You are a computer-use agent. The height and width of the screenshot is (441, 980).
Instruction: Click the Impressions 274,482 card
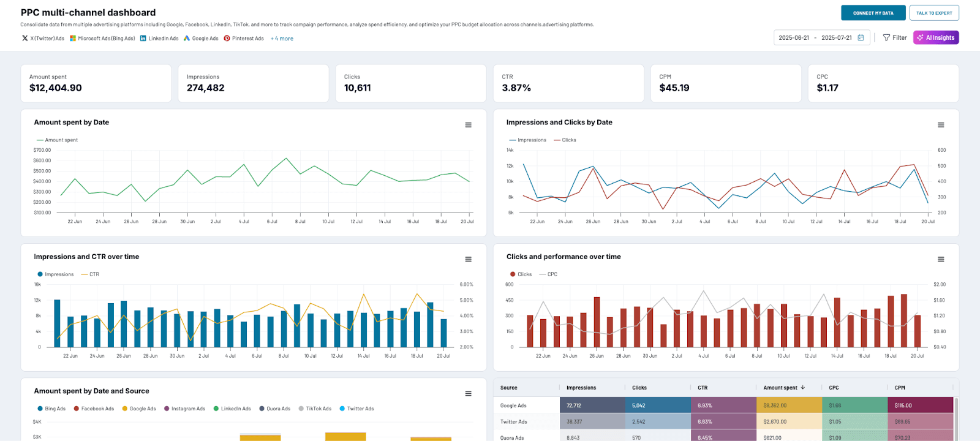(x=254, y=83)
